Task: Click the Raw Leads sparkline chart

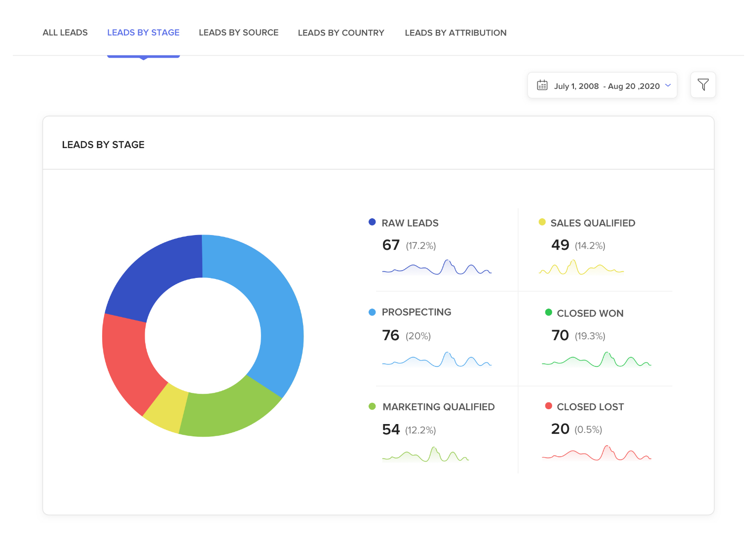Action: pyautogui.click(x=436, y=268)
